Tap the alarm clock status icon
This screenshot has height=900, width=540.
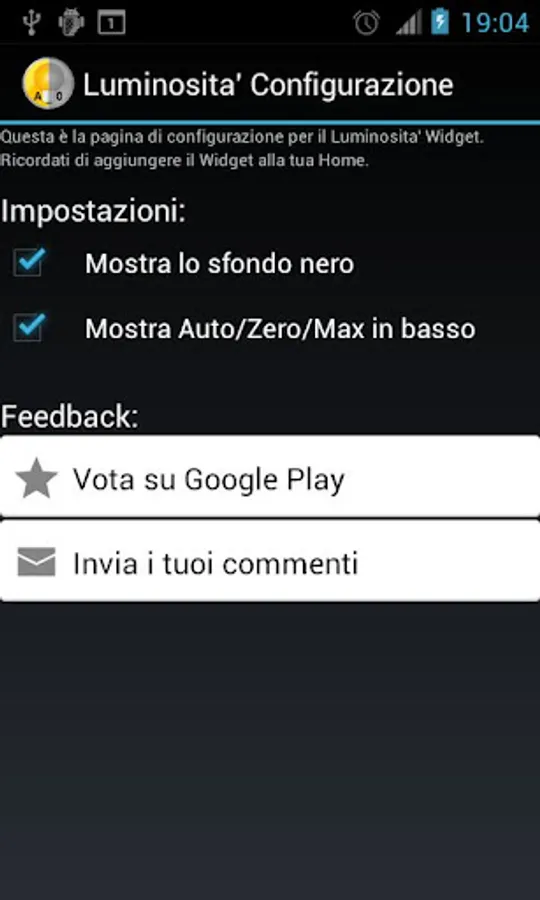pyautogui.click(x=366, y=22)
